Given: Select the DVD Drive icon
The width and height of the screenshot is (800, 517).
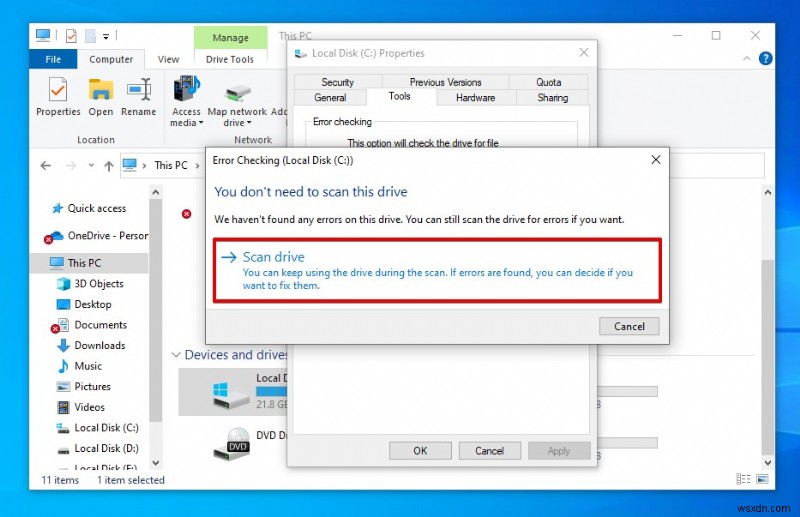Looking at the screenshot, I should (x=231, y=444).
